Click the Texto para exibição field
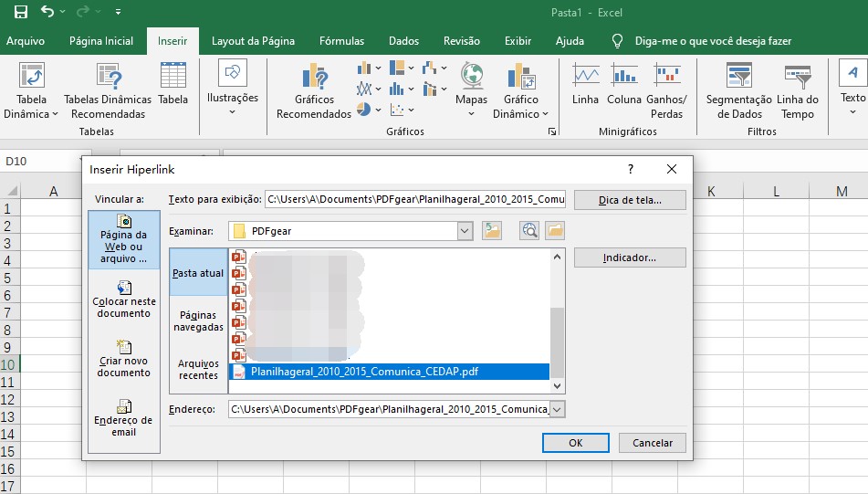The height and width of the screenshot is (494, 868). click(415, 199)
